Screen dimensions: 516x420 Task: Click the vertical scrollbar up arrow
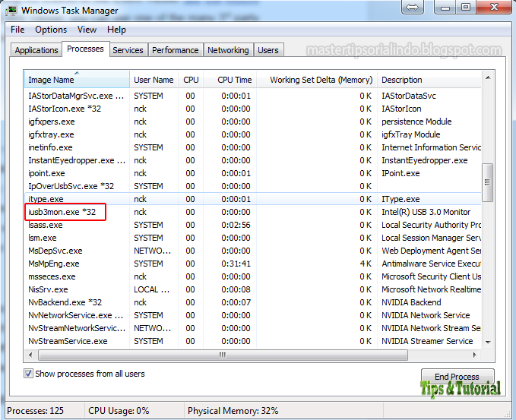(x=488, y=77)
